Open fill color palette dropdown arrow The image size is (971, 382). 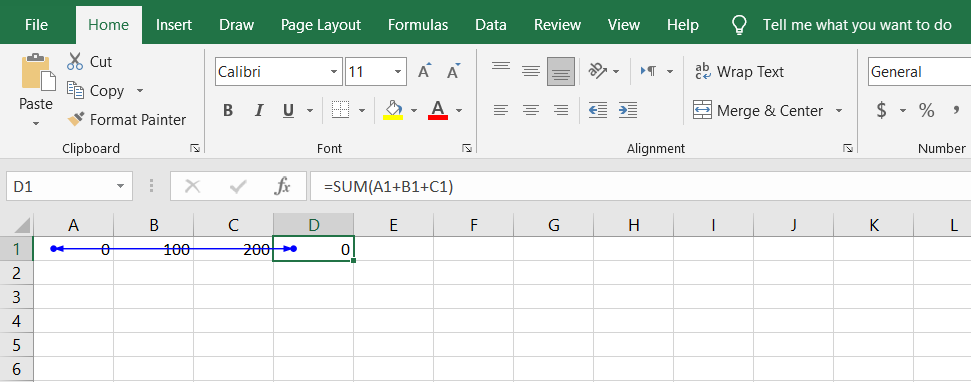(414, 111)
